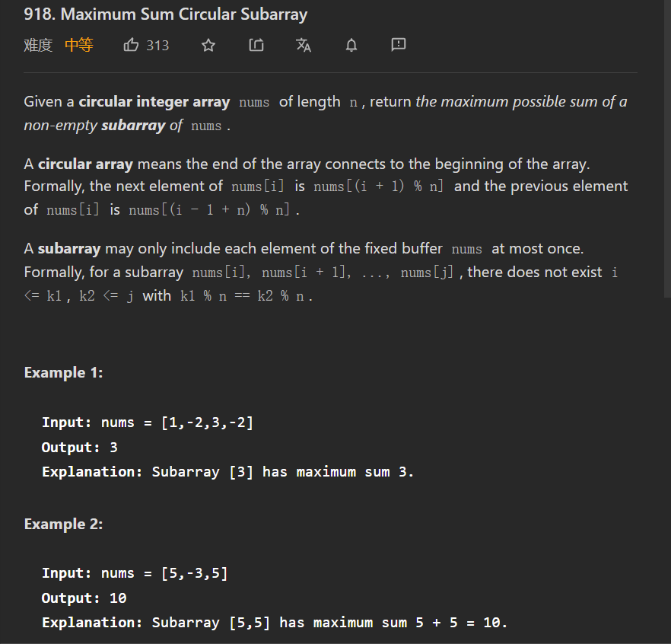The width and height of the screenshot is (671, 644).
Task: Click the Input line nums = [1,-2,3,-2]
Action: coord(148,422)
